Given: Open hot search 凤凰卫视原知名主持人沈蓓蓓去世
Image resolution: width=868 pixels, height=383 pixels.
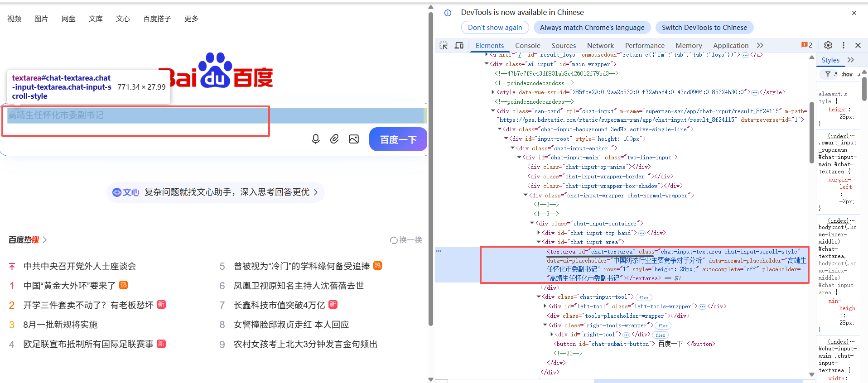Looking at the screenshot, I should pos(299,286).
